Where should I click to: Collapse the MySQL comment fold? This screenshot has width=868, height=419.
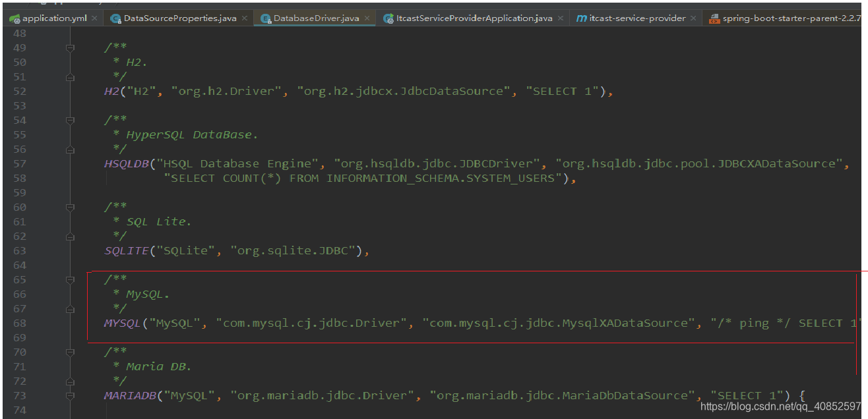click(x=69, y=279)
